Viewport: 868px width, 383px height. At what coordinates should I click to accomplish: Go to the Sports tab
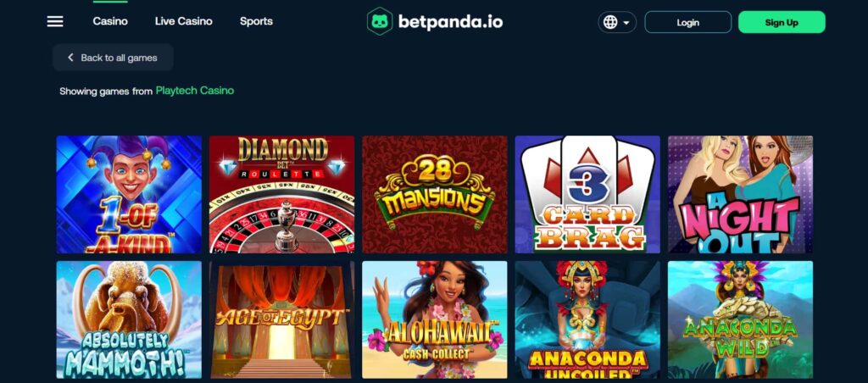click(256, 21)
